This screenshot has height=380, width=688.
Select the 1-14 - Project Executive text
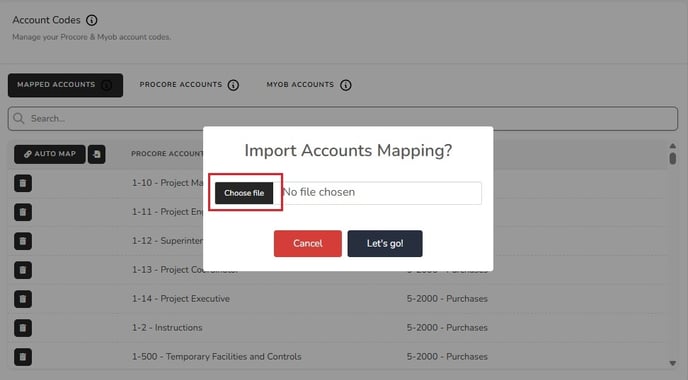pos(181,299)
